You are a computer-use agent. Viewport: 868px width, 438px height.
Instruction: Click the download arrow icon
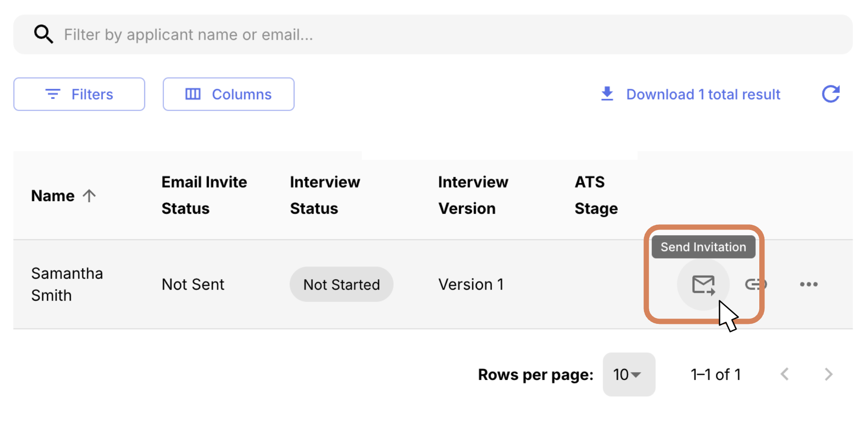(607, 94)
